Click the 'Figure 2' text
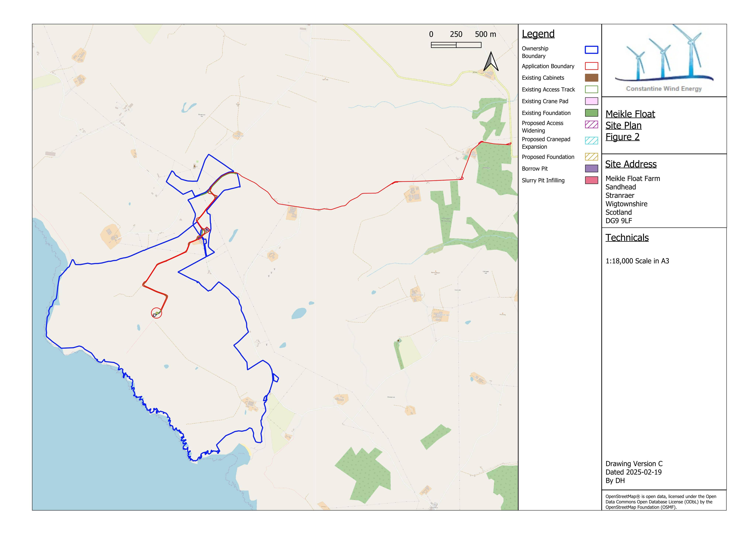The height and width of the screenshot is (535, 756). 622,137
